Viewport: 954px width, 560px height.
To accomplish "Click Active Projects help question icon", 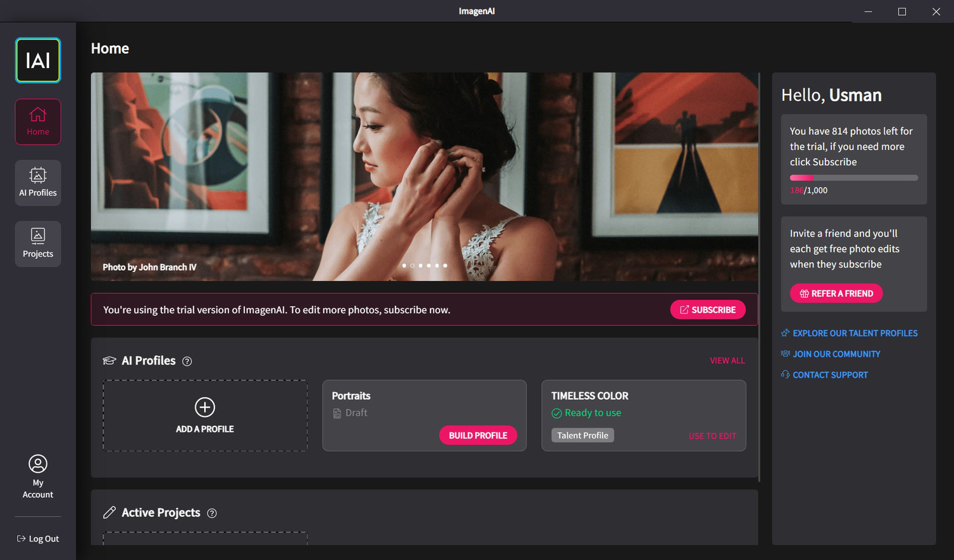I will pyautogui.click(x=212, y=513).
